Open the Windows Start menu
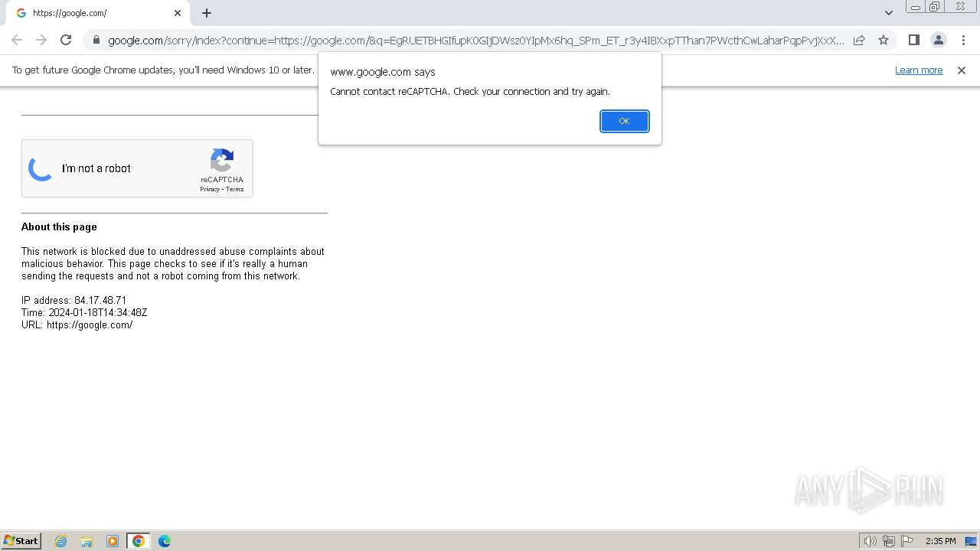This screenshot has height=551, width=980. [21, 541]
